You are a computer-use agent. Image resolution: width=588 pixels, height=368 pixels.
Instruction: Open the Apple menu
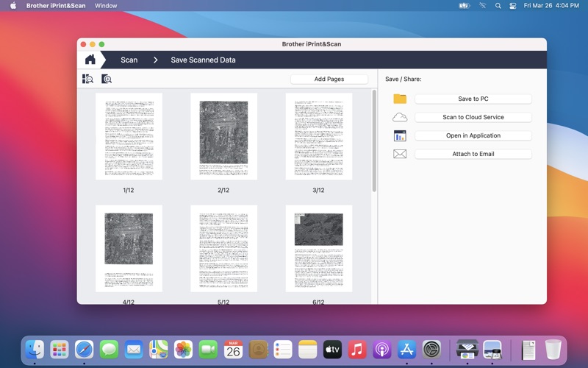pos(13,6)
